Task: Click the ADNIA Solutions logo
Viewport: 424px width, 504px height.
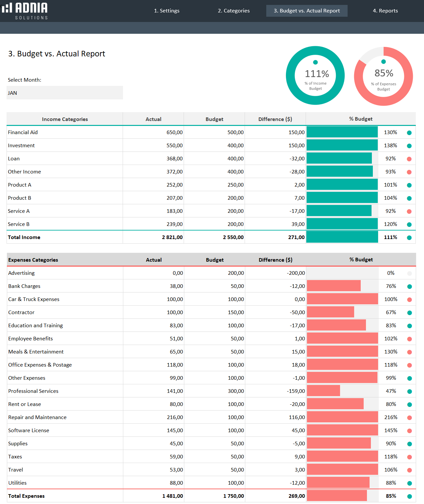Action: (x=26, y=11)
